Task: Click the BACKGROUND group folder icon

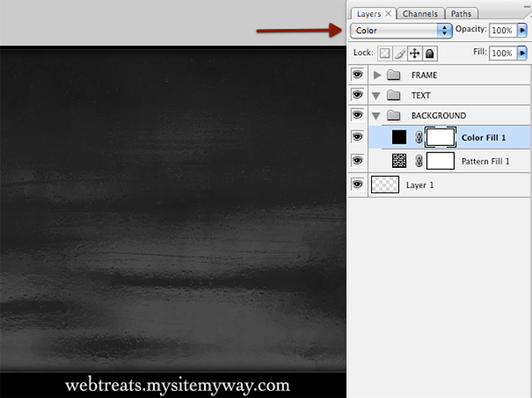Action: pyautogui.click(x=394, y=115)
